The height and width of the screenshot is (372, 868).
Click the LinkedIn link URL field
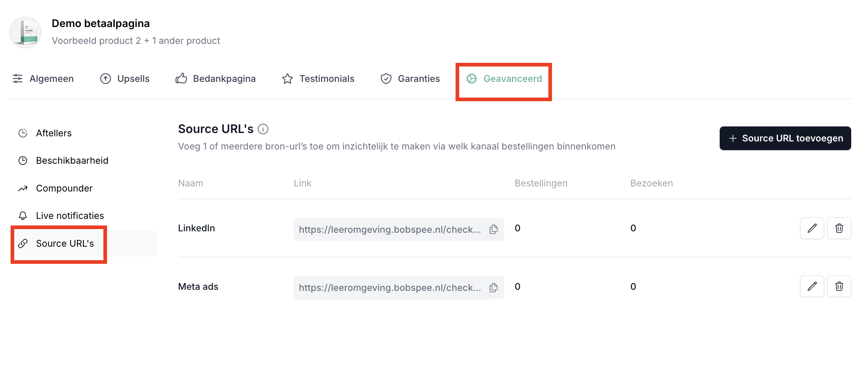(x=390, y=229)
